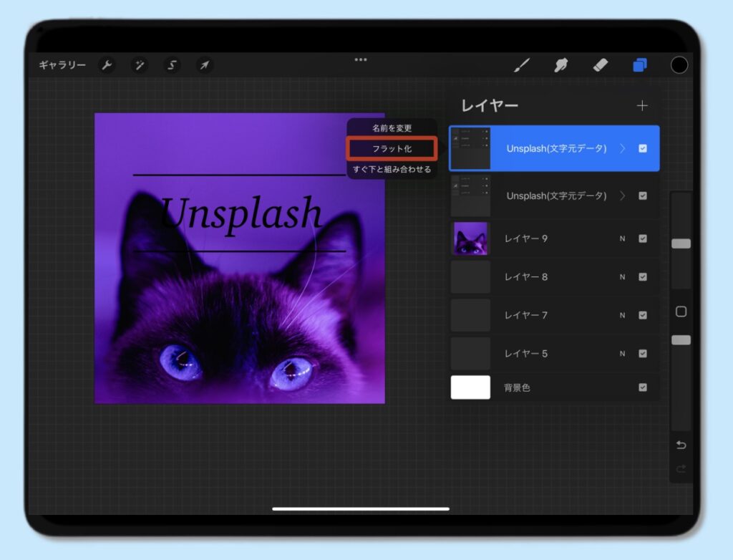Screen dimensions: 733x560
Task: Select the レイヤー 5 layer name
Action: tap(526, 354)
